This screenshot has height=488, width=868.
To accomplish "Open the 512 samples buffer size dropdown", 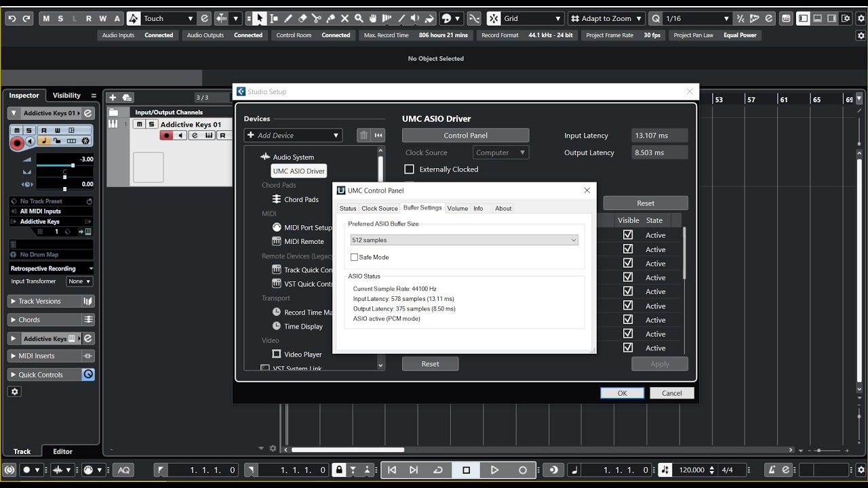I will point(465,240).
